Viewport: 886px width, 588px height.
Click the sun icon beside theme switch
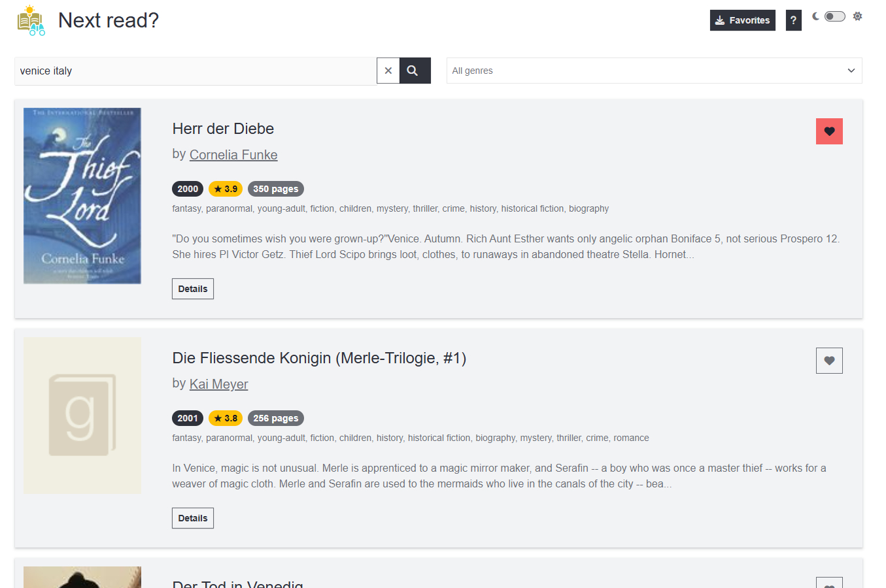pos(857,16)
